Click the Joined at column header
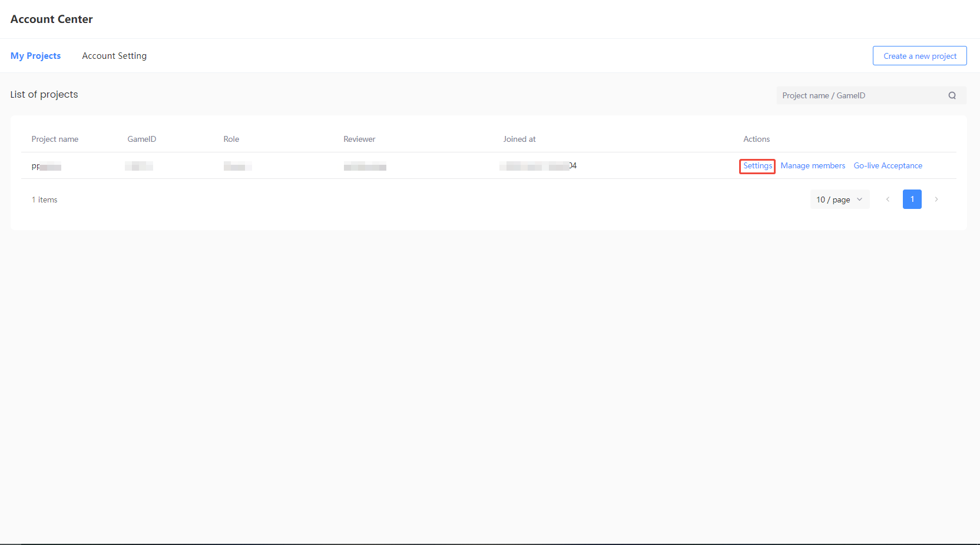This screenshot has width=980, height=545. (519, 139)
